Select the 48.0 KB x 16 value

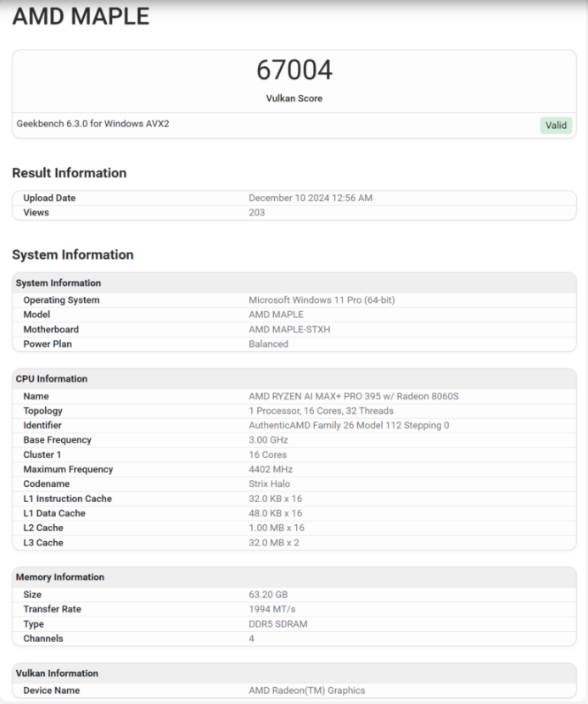276,513
